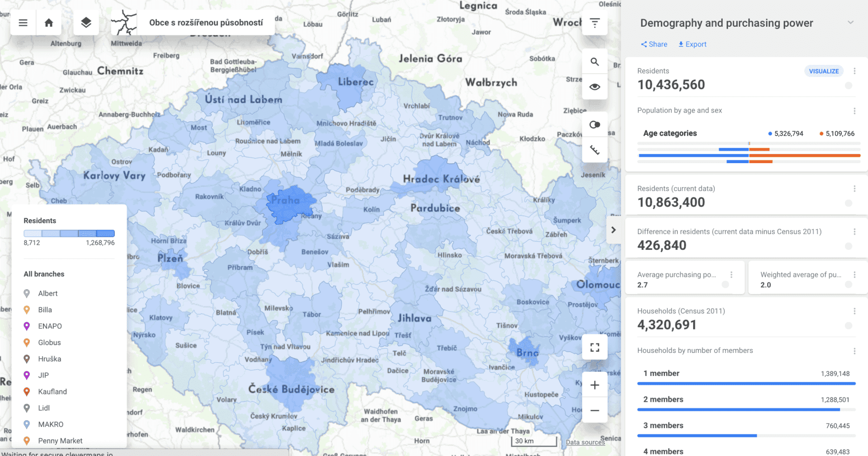The height and width of the screenshot is (456, 868).
Task: Open the main hamburger menu
Action: coord(23,22)
